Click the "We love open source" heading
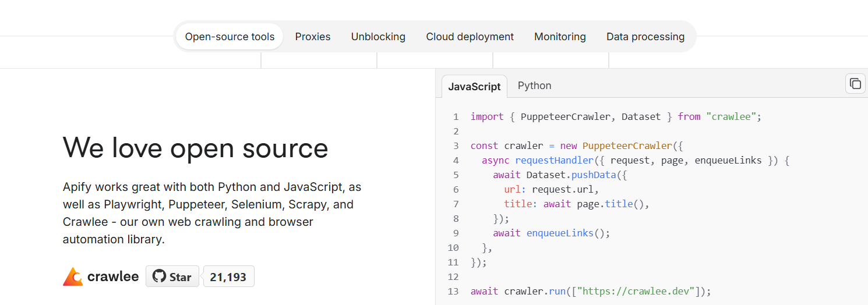Viewport: 868px width, 305px height. click(x=195, y=147)
